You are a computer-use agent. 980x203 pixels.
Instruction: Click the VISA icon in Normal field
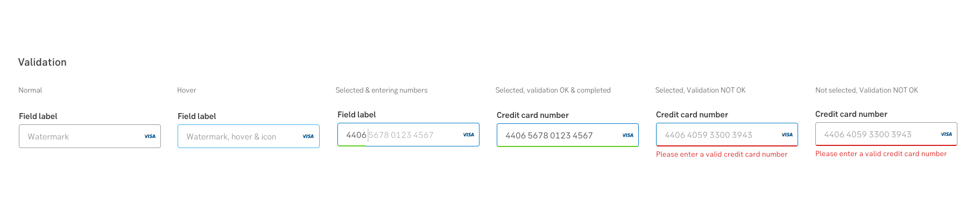click(150, 136)
